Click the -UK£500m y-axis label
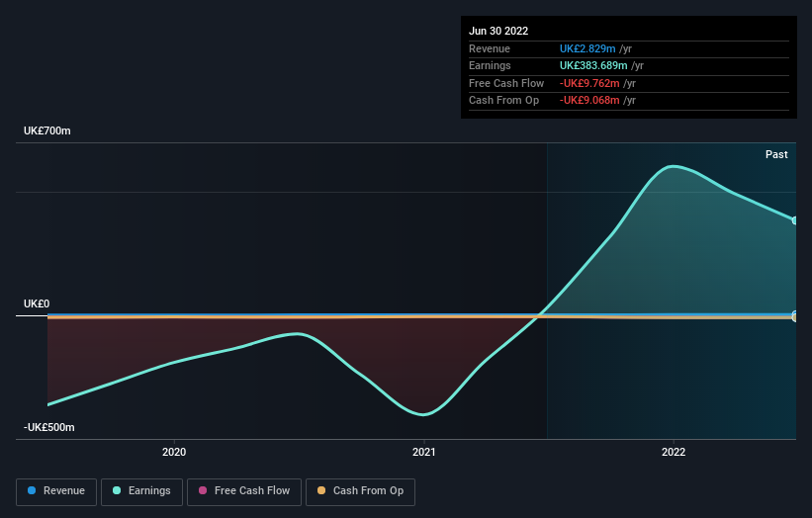 pyautogui.click(x=49, y=427)
